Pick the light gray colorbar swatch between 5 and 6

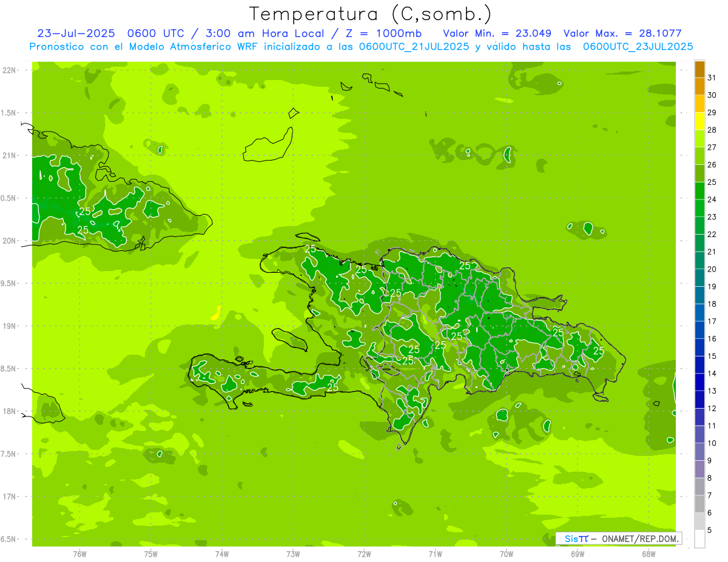point(699,521)
